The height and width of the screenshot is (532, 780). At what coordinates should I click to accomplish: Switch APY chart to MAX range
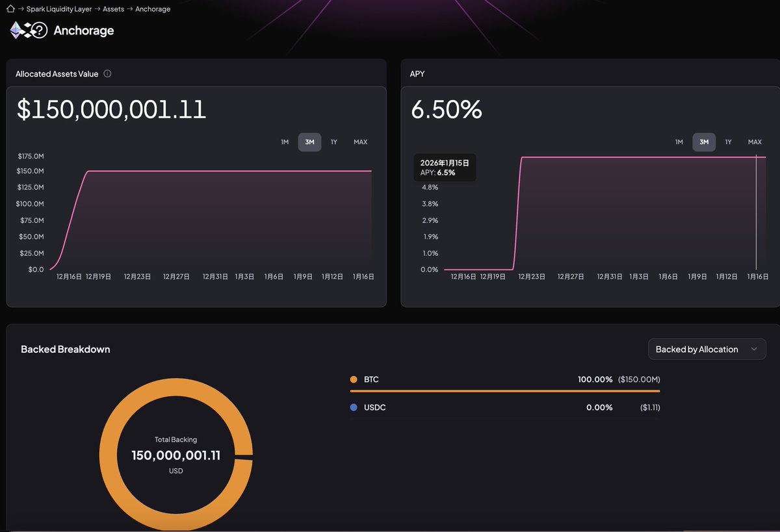pos(755,142)
